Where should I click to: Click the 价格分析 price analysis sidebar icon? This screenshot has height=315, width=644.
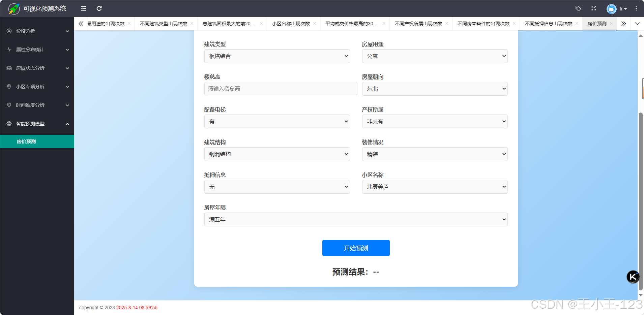(x=9, y=31)
